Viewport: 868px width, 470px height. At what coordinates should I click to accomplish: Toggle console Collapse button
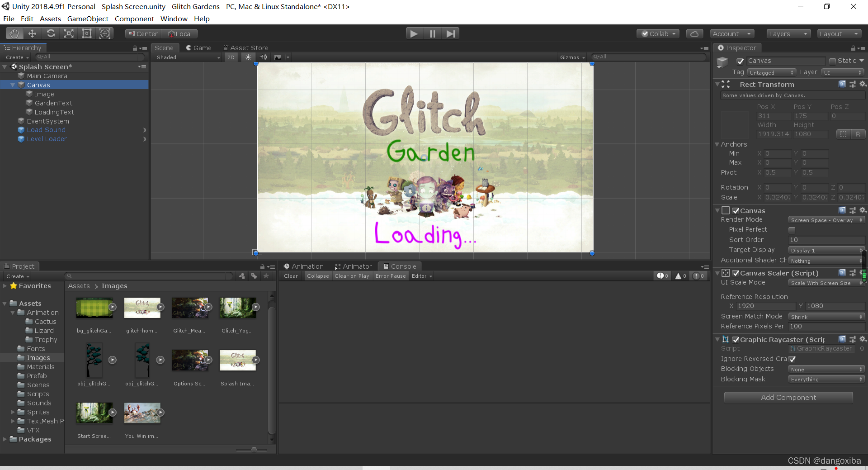[x=318, y=276]
